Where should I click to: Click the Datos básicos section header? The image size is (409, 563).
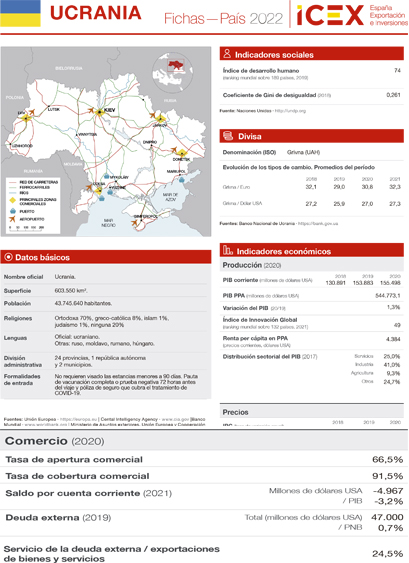(x=106, y=257)
